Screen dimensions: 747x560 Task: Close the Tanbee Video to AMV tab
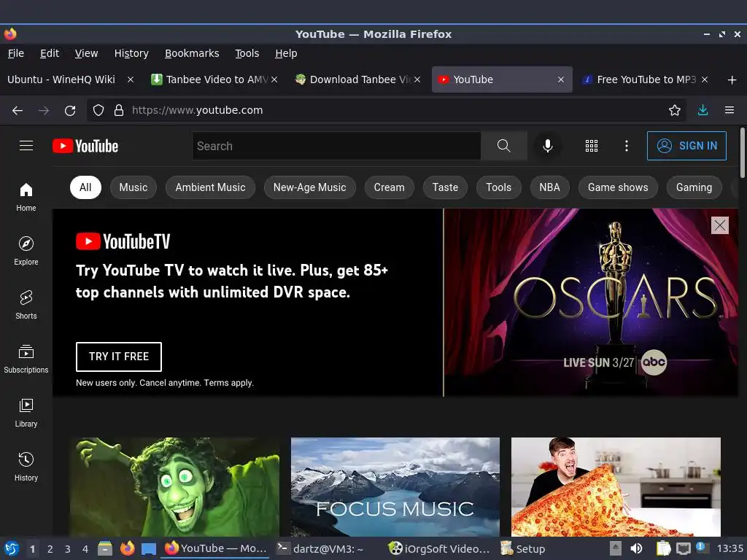coord(274,79)
